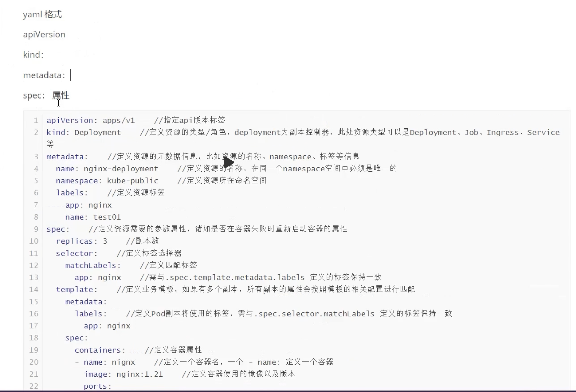Click 'name: test01' on line 8

click(x=93, y=217)
